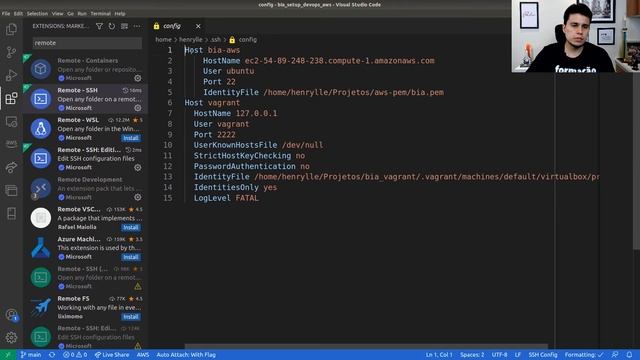Toggle the 'Formatting' status item
This screenshot has width=640, height=360.
tap(584, 355)
